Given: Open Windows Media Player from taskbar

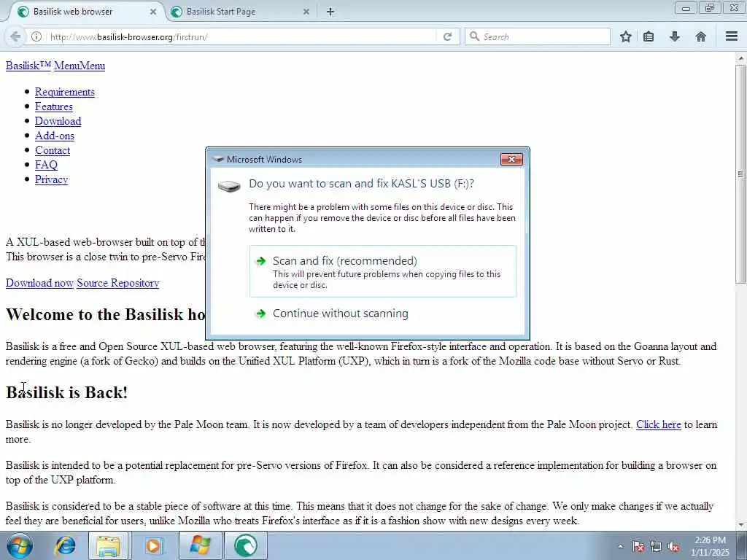Looking at the screenshot, I should 153,546.
